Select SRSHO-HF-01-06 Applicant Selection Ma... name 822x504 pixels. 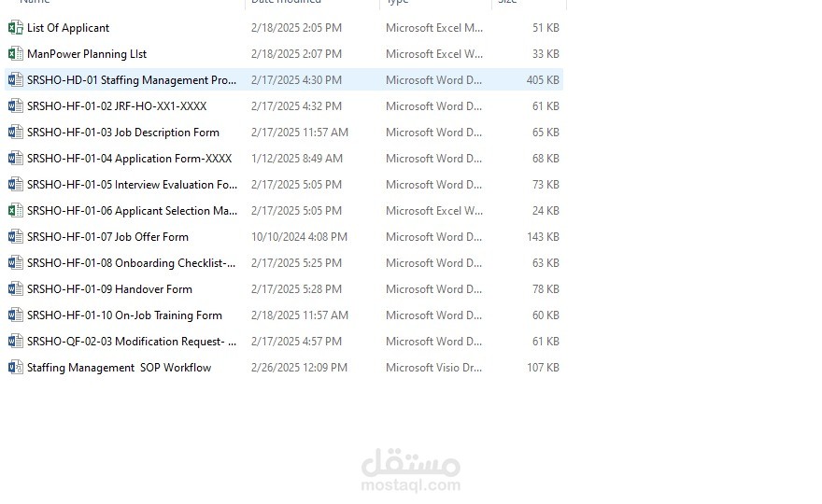pyautogui.click(x=132, y=211)
